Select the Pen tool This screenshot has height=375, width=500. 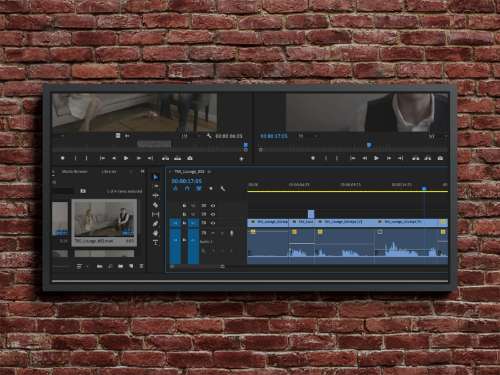[155, 224]
